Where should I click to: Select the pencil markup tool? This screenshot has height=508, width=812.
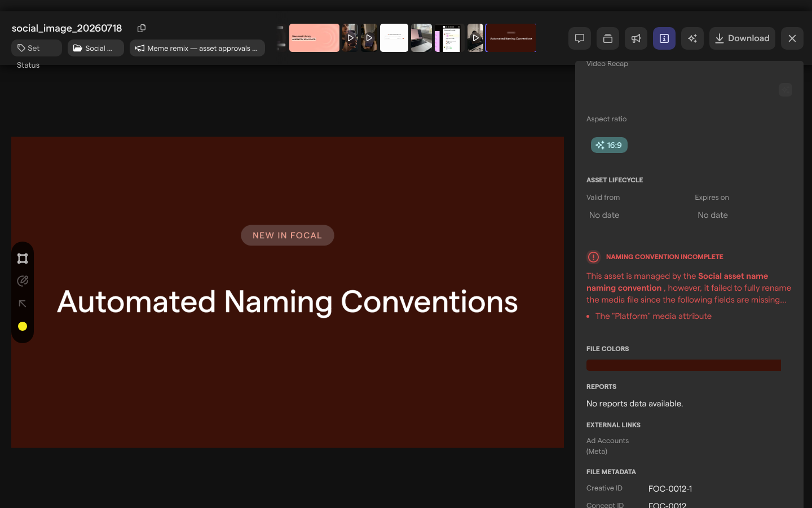pyautogui.click(x=23, y=281)
